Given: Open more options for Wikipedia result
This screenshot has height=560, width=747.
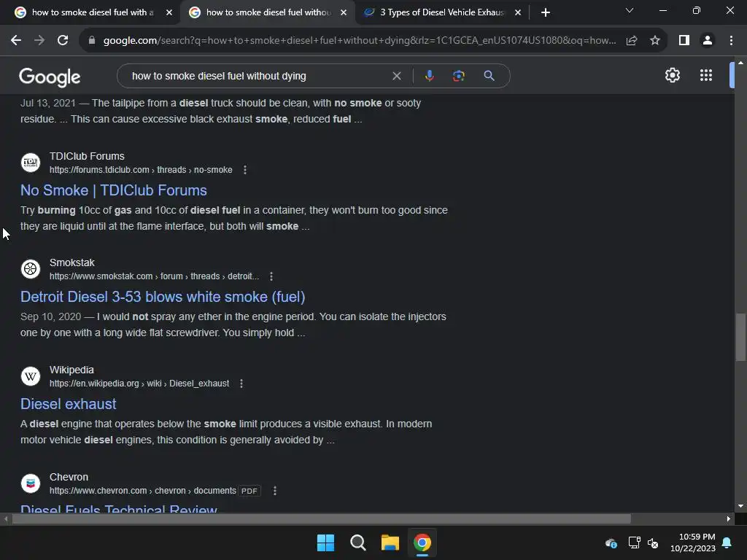Looking at the screenshot, I should [241, 384].
